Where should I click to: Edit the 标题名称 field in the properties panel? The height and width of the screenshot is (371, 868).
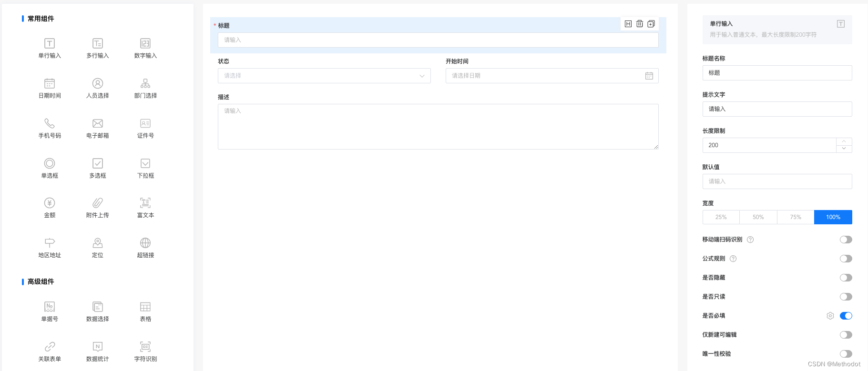[x=777, y=73]
